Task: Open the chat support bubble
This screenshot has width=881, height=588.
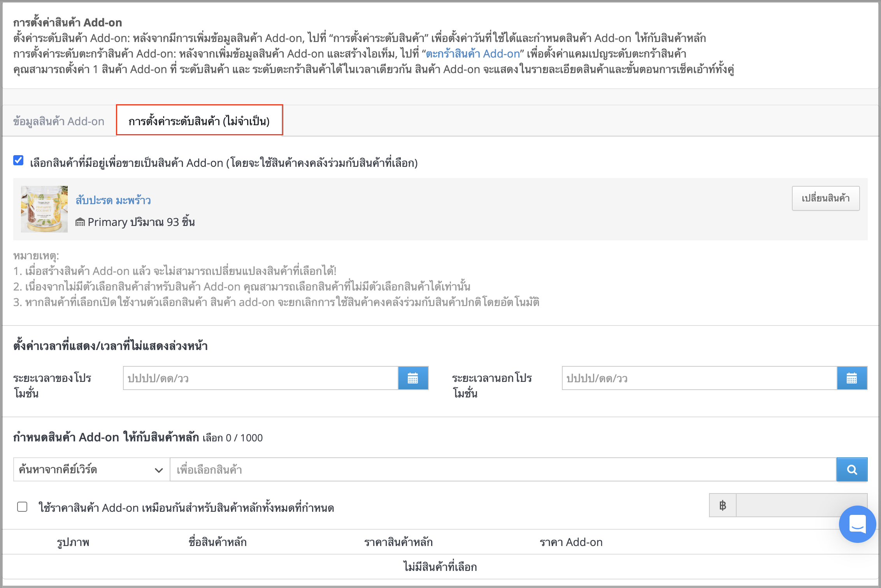Action: [x=857, y=524]
